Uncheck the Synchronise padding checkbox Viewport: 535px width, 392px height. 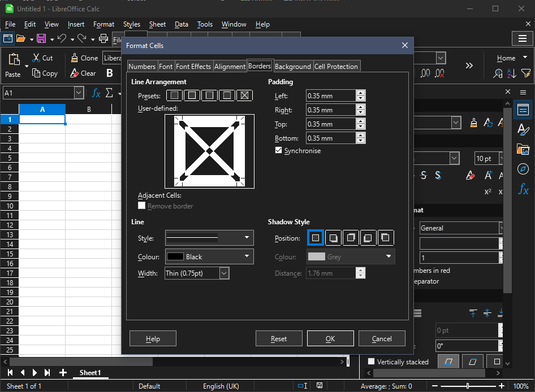coord(278,151)
